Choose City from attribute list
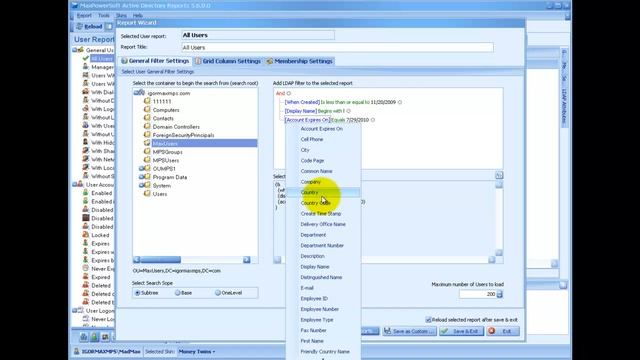640x360 pixels. (323, 150)
